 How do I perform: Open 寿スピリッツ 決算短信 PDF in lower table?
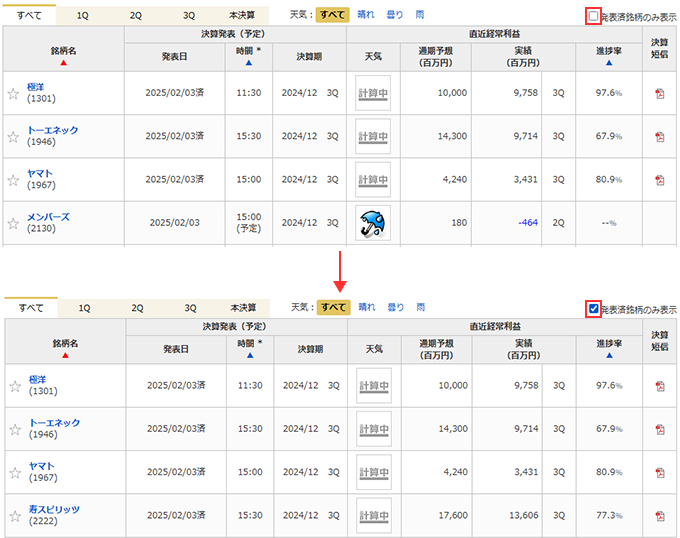pos(660,516)
